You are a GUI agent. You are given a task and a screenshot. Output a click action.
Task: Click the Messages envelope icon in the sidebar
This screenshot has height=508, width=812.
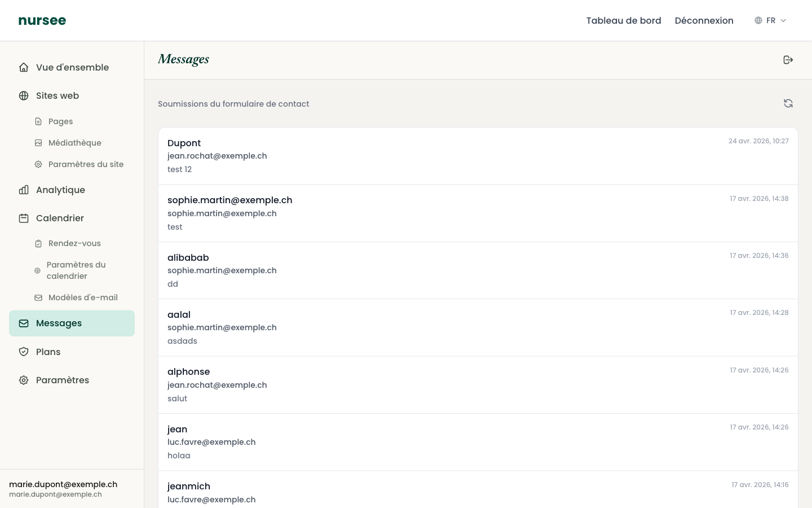(24, 323)
